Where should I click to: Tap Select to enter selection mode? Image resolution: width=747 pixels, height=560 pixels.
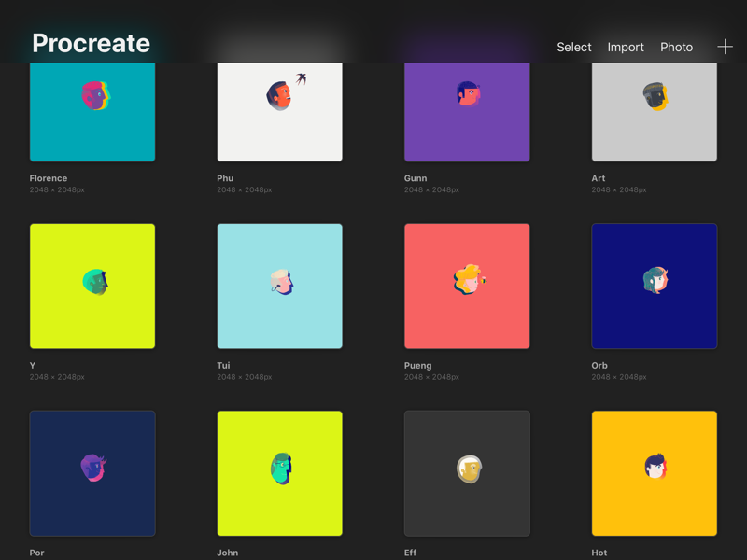coord(573,47)
